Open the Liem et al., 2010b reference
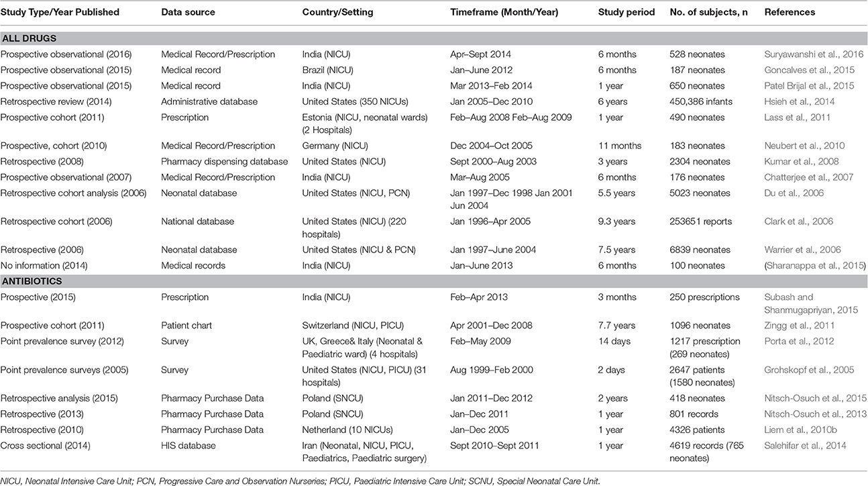The width and height of the screenshot is (868, 486). pos(801,430)
